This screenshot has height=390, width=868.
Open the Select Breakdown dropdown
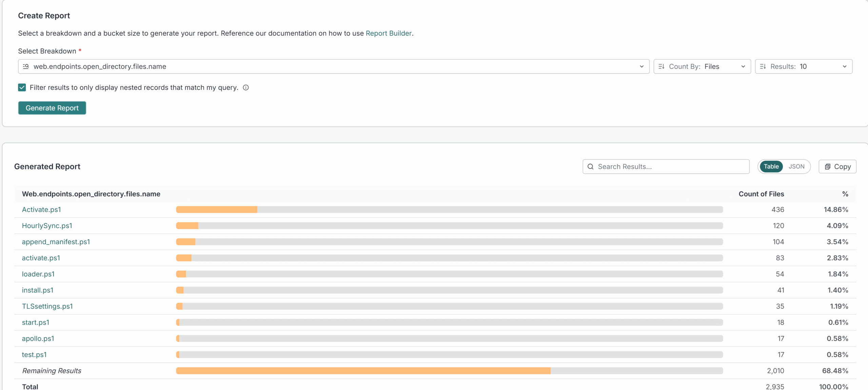point(334,67)
